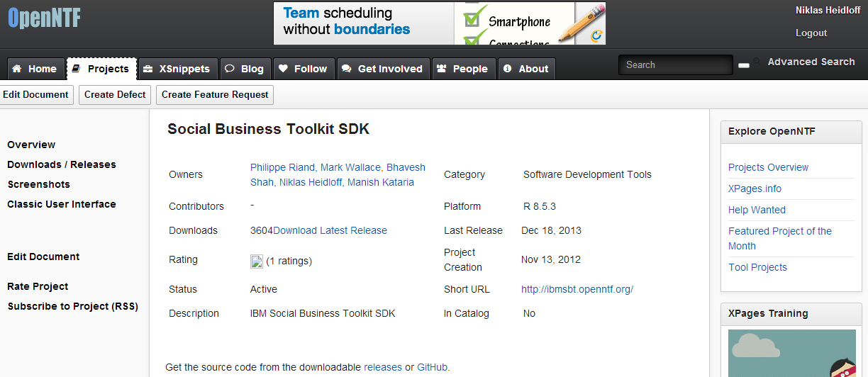This screenshot has height=377, width=868.
Task: Click the house icon on Home tab
Action: 17,69
